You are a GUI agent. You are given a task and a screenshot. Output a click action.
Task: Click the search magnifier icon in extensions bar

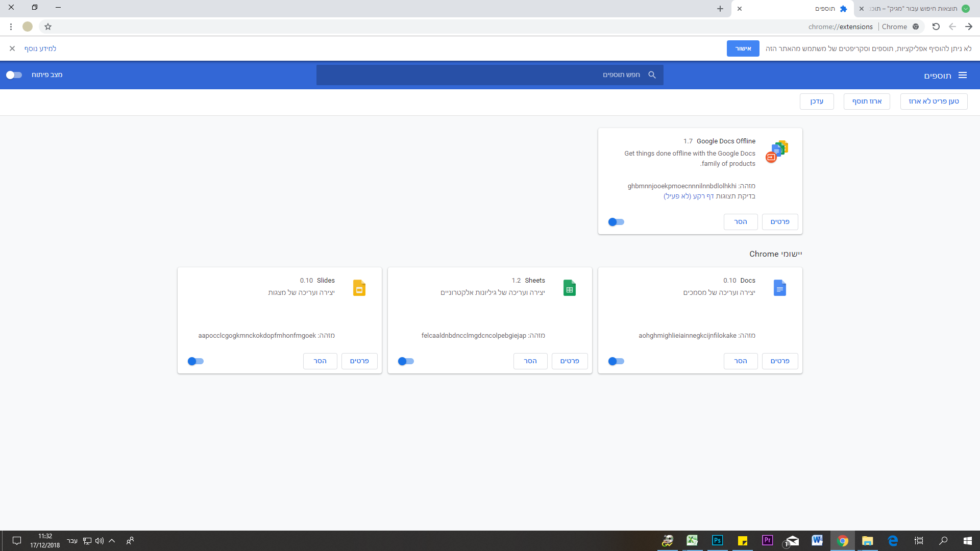pyautogui.click(x=652, y=75)
